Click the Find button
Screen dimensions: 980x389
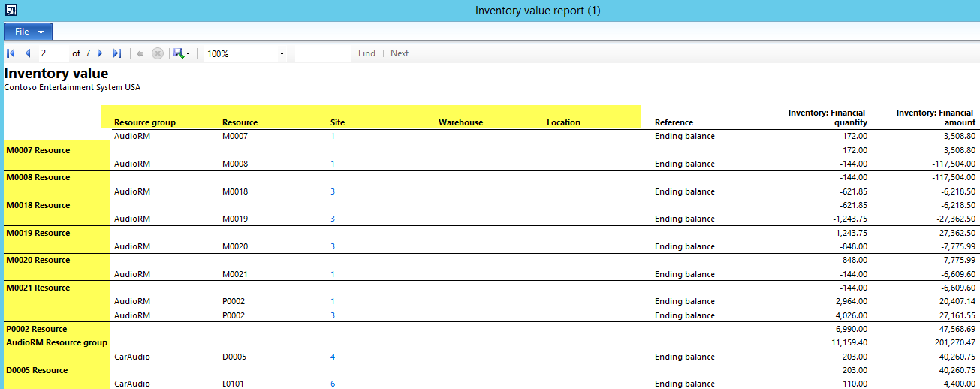tap(366, 53)
